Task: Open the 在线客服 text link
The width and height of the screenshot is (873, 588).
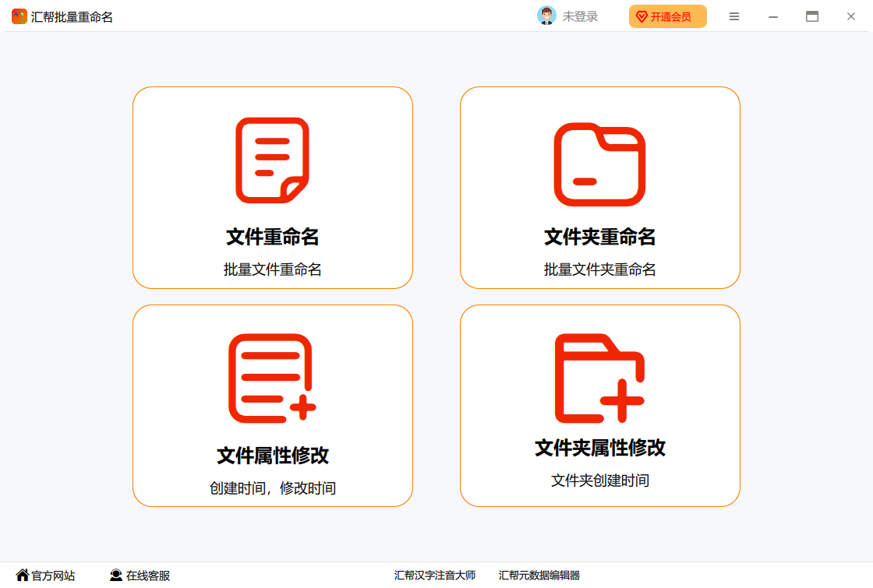Action: click(x=148, y=576)
